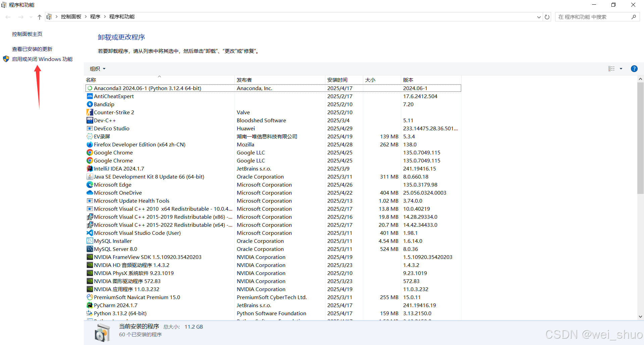The width and height of the screenshot is (644, 345).
Task: Click the search magnifier icon
Action: [634, 17]
